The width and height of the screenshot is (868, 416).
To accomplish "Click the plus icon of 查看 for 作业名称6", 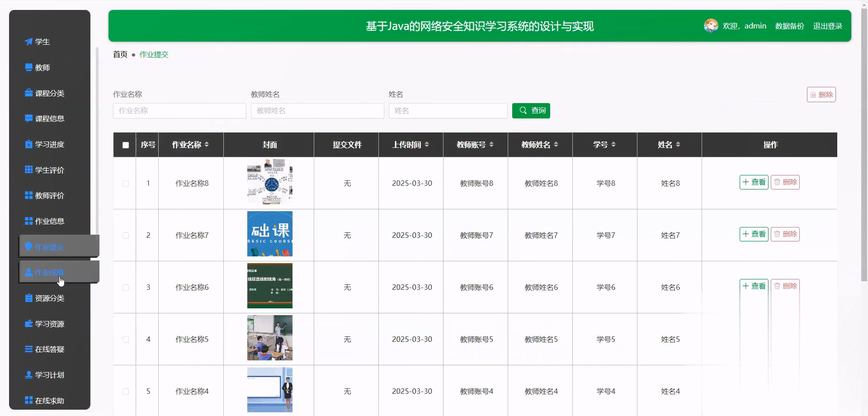I will point(746,286).
